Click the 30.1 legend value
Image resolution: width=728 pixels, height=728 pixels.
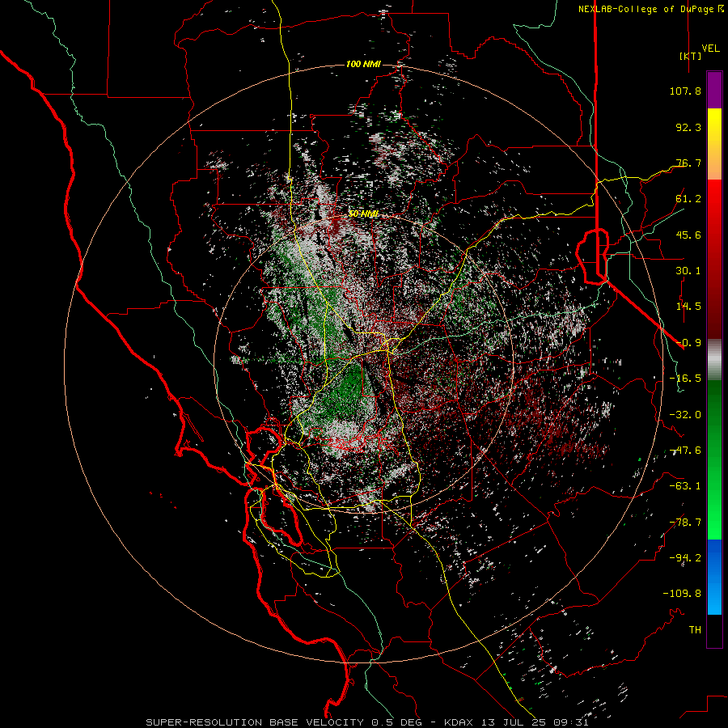tap(688, 271)
